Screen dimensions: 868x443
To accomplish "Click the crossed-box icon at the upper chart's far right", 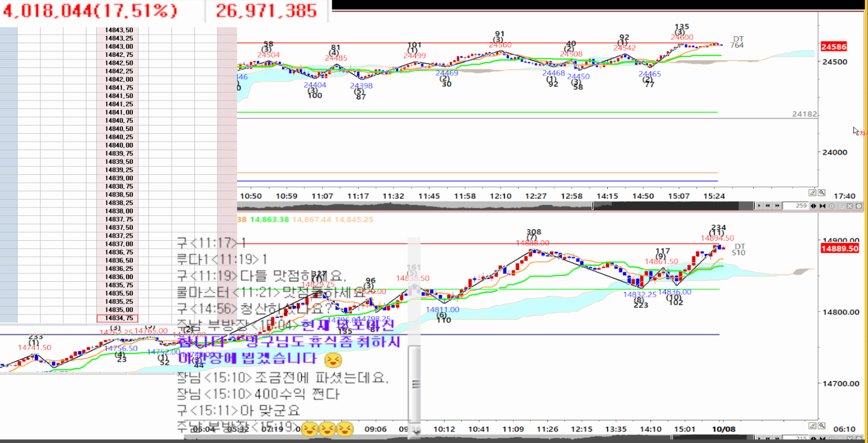I will [859, 206].
